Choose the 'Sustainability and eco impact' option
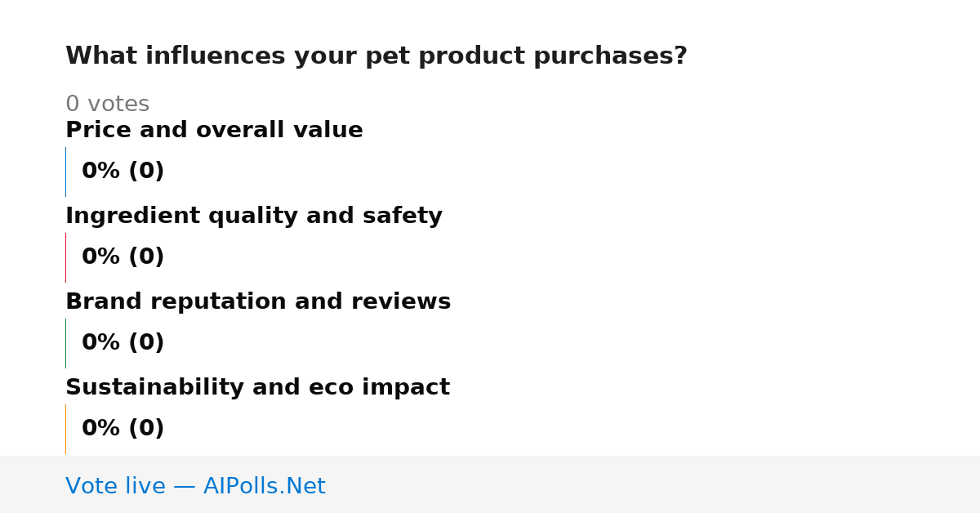The height and width of the screenshot is (513, 980). pos(257,388)
